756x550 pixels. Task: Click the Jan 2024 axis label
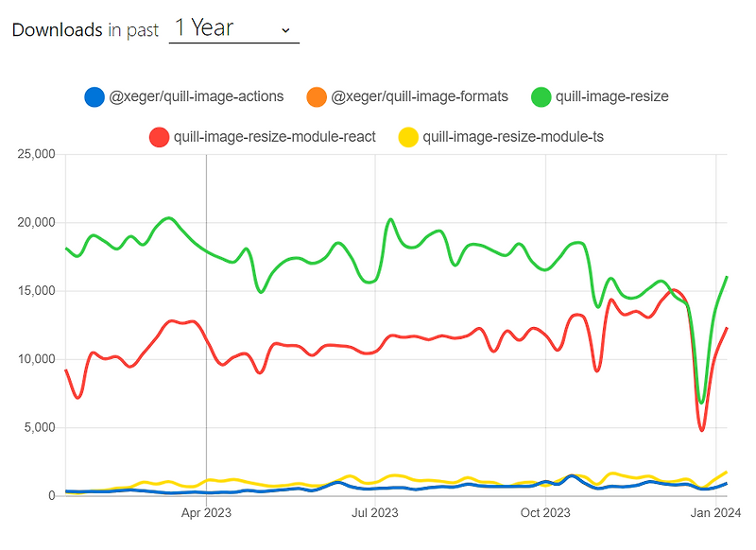point(715,513)
